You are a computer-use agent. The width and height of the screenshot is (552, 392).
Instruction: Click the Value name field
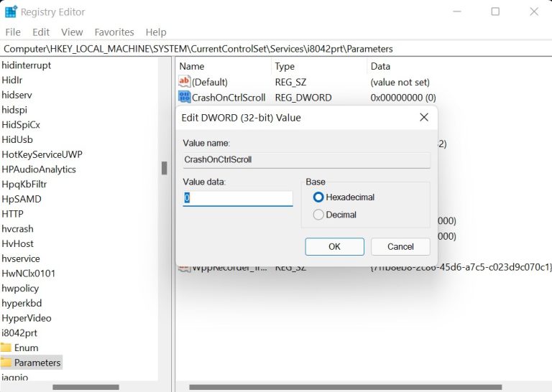(306, 160)
